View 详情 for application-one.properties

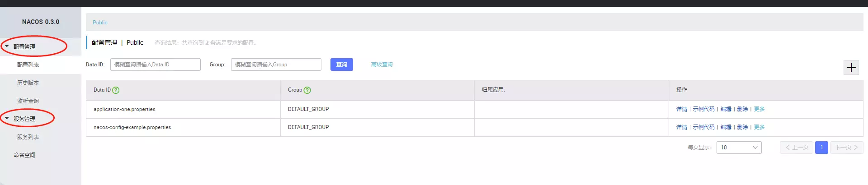[x=682, y=109]
